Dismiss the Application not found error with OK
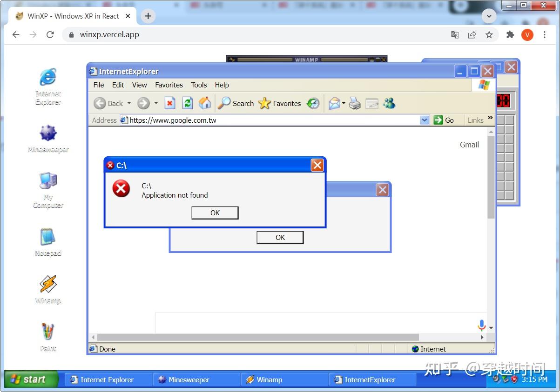Image resolution: width=560 pixels, height=392 pixels. click(215, 213)
